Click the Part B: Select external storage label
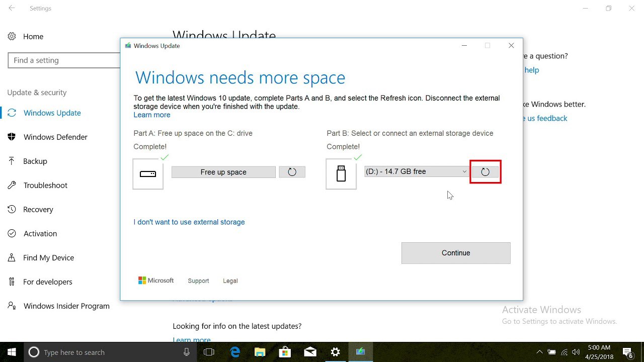 point(410,133)
